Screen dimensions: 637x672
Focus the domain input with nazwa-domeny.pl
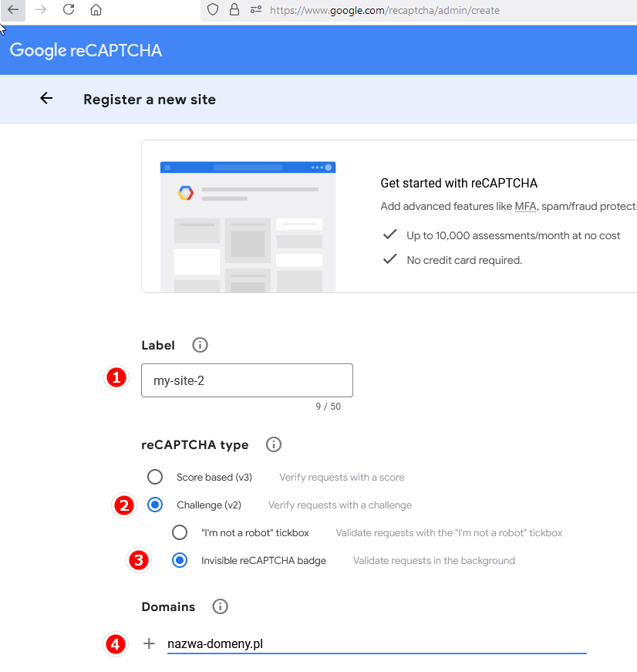pos(376,643)
